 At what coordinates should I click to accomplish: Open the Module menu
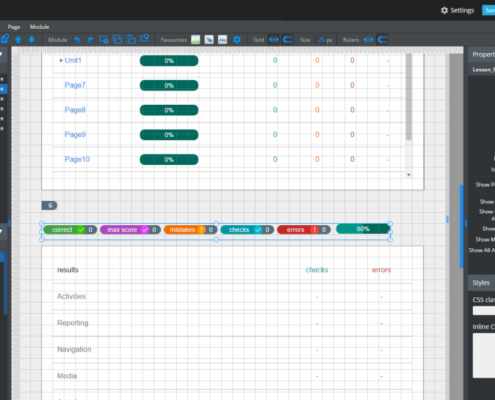[39, 27]
